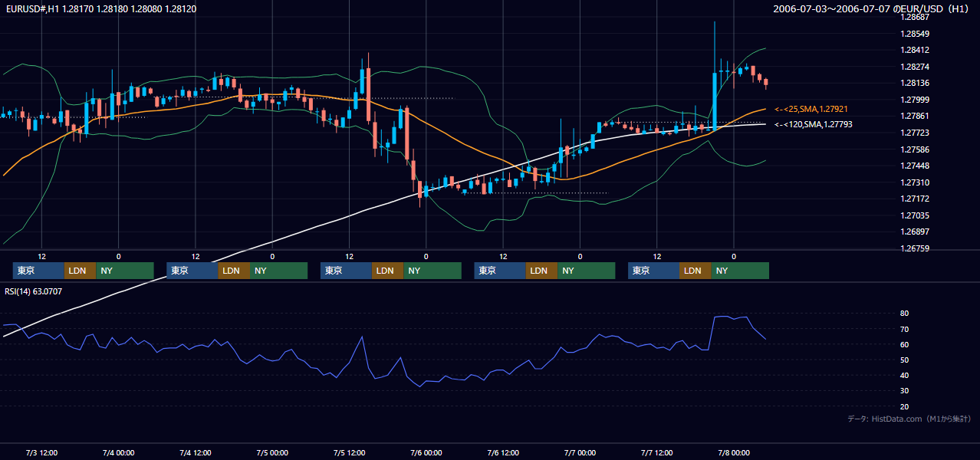This screenshot has width=980, height=460.
Task: Click the 7/6 12:00 time axis label
Action: click(503, 452)
